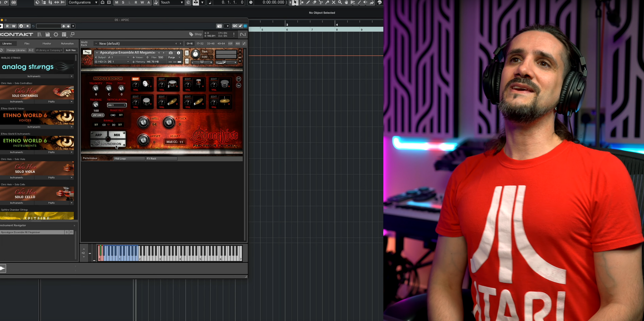Screen dimensions: 644x321
Task: Open the Midi Loops tab
Action: point(120,159)
